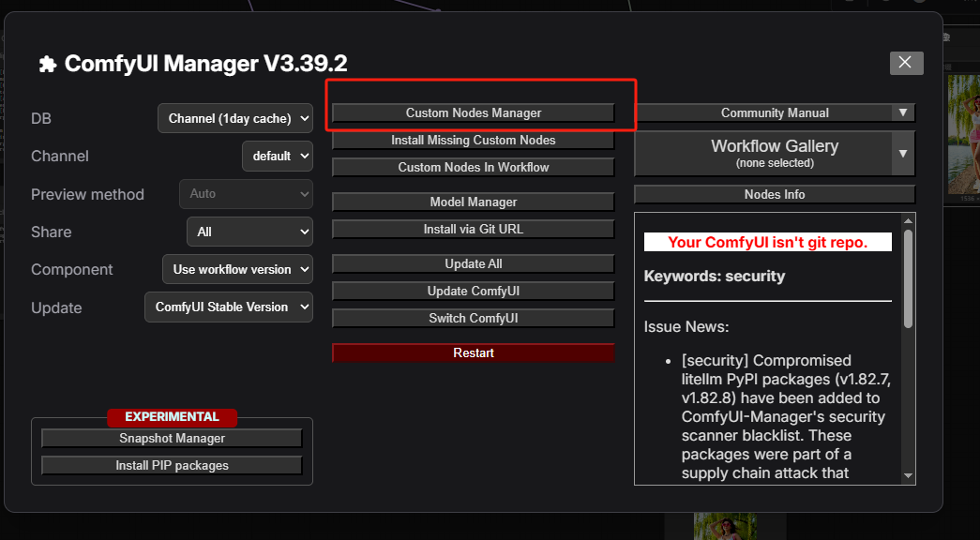
Task: Open the Preview method Auto dropdown
Action: click(x=247, y=194)
